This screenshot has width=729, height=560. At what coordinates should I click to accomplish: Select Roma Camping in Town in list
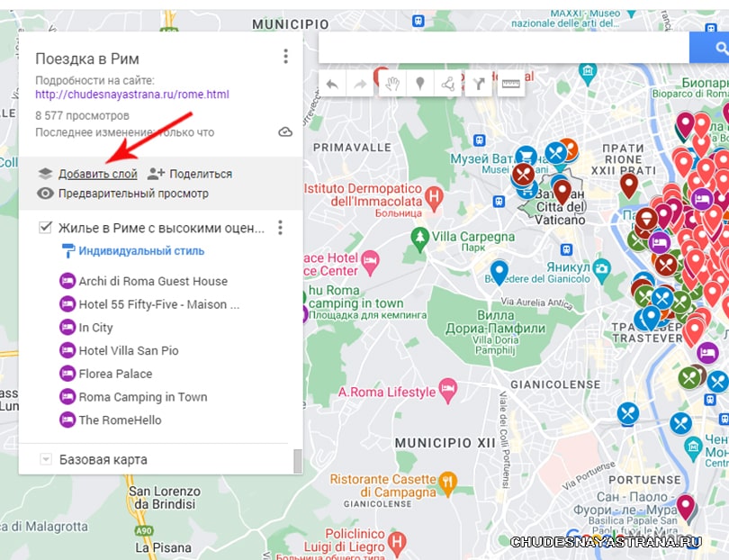tap(143, 397)
